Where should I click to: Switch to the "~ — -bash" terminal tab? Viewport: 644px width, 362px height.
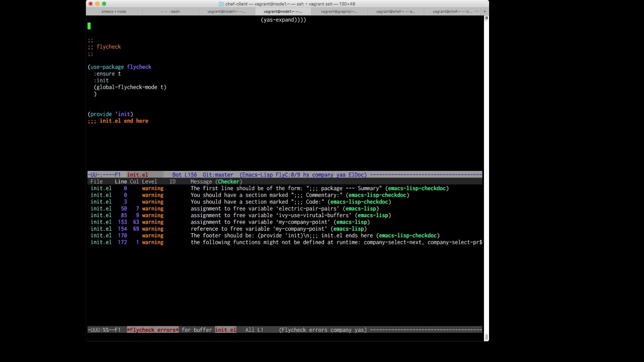click(170, 11)
